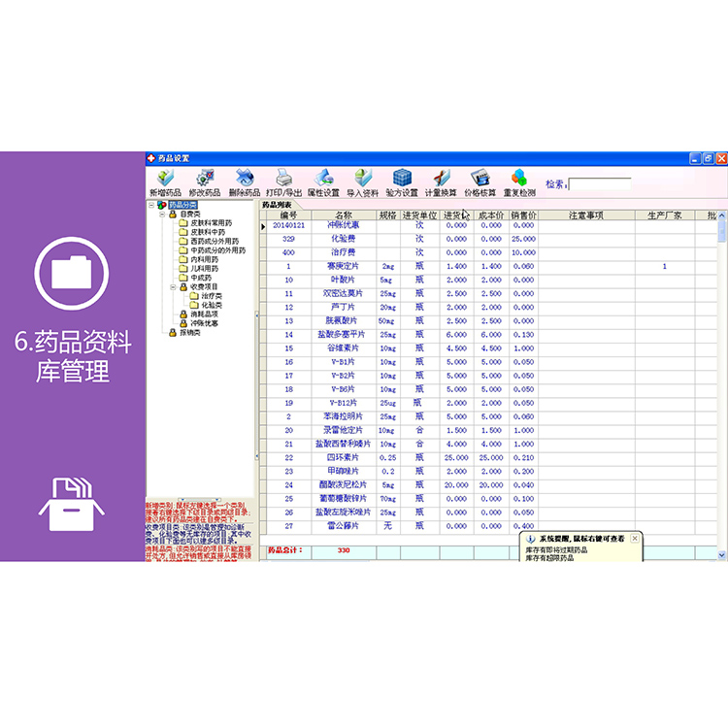Click the 销售价 column header
Viewport: 728px width, 728px height.
click(524, 215)
